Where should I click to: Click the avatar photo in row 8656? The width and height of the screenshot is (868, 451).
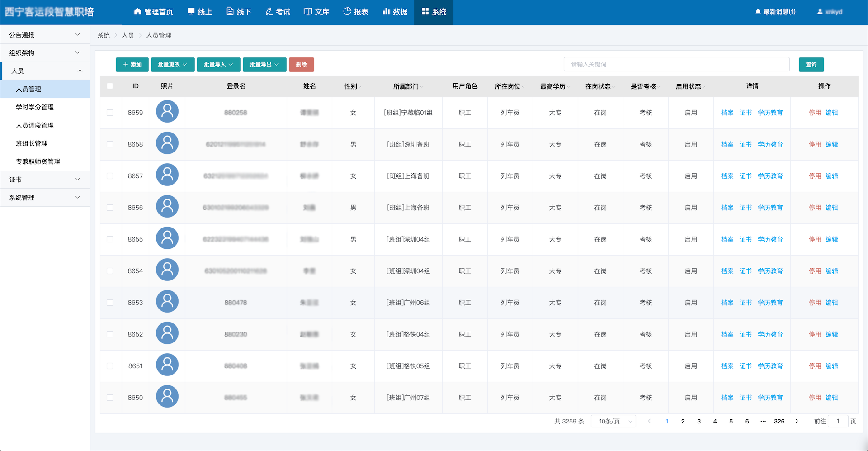[x=167, y=207]
